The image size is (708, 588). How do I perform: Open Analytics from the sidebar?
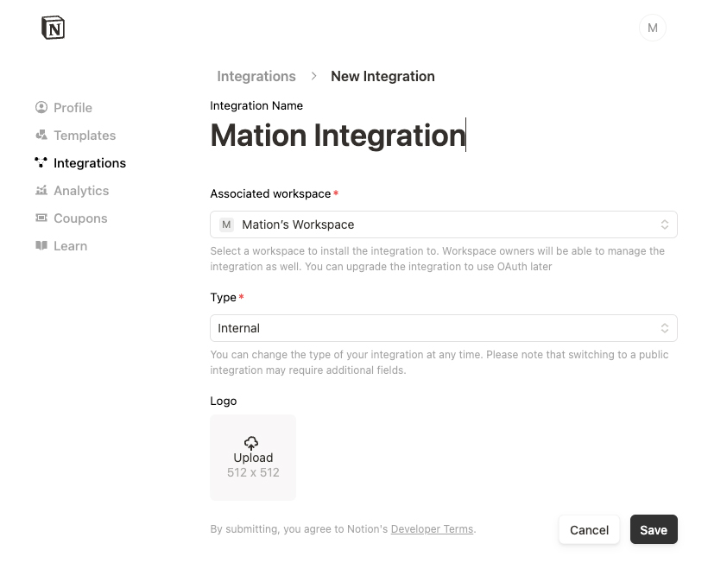click(x=73, y=190)
